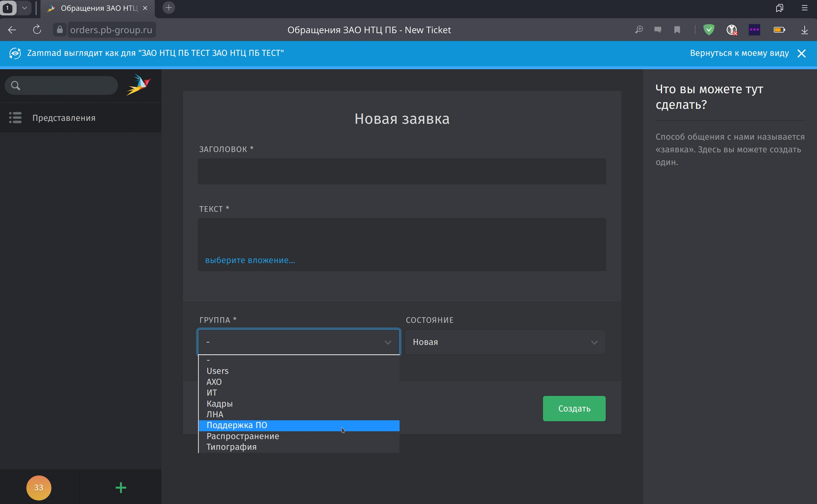The width and height of the screenshot is (817, 504).
Task: Click Вернуться к моему виду link
Action: (739, 53)
